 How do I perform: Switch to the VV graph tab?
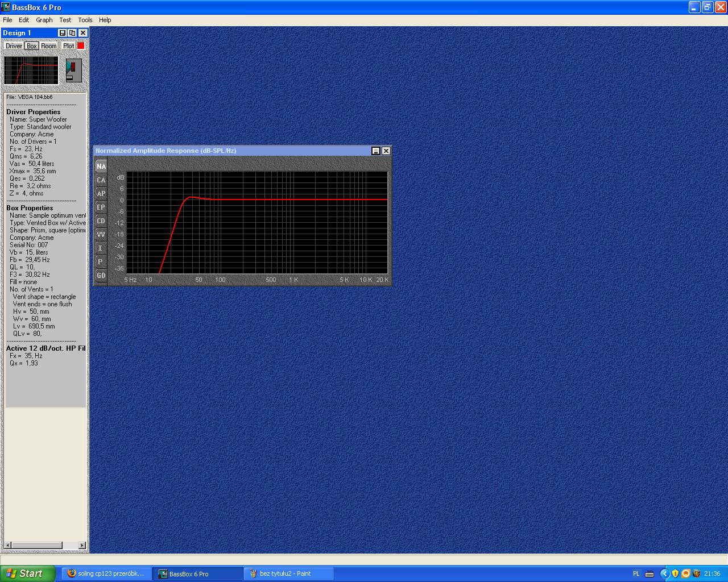[101, 235]
